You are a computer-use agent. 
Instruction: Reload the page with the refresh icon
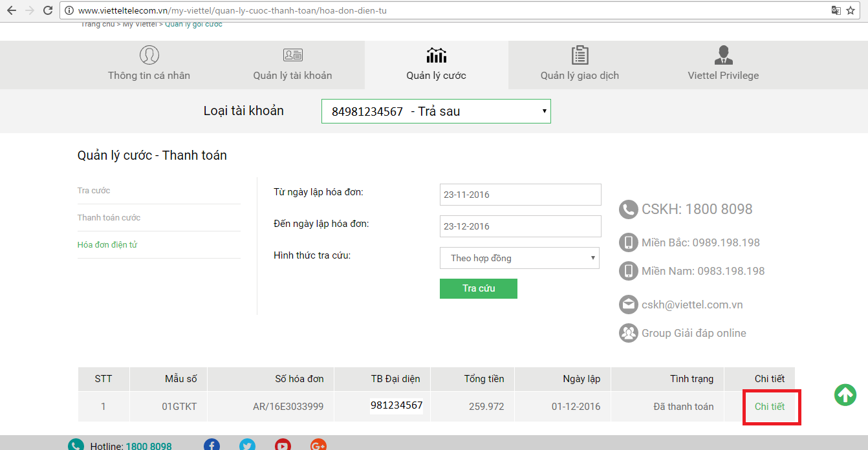48,10
